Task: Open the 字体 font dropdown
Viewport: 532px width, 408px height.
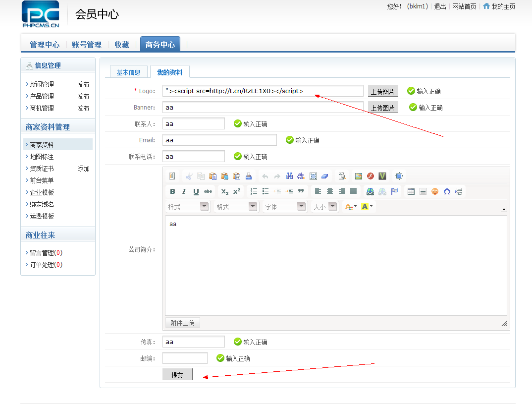Action: [x=285, y=207]
